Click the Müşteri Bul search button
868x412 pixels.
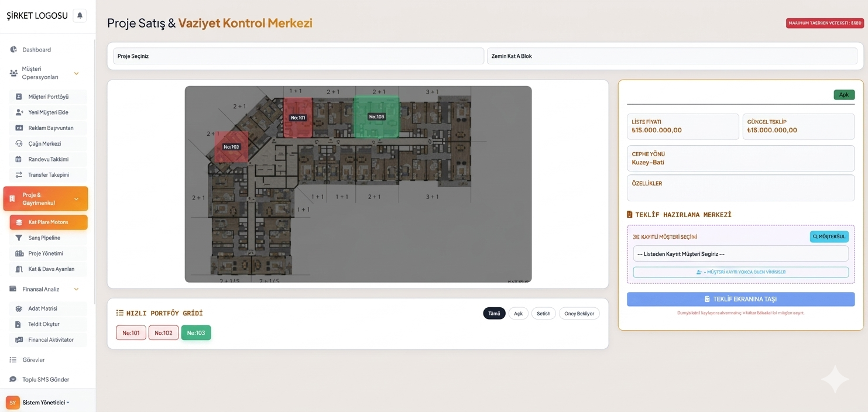pyautogui.click(x=829, y=236)
